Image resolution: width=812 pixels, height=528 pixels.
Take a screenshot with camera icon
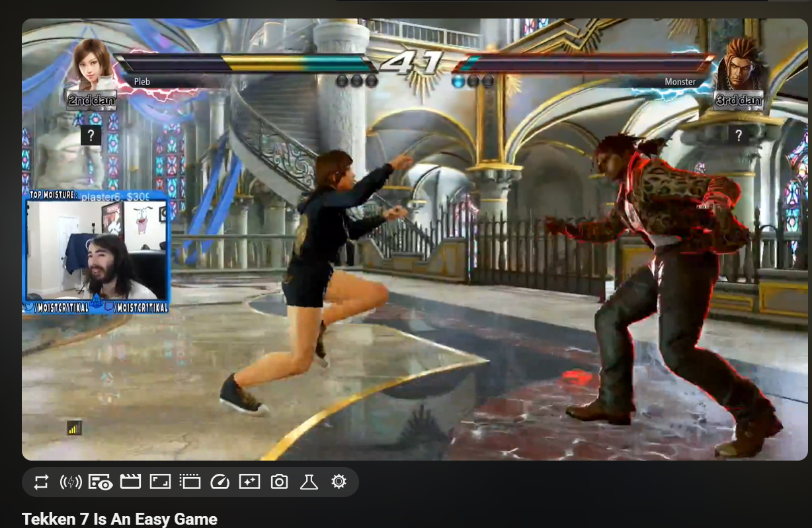point(279,482)
